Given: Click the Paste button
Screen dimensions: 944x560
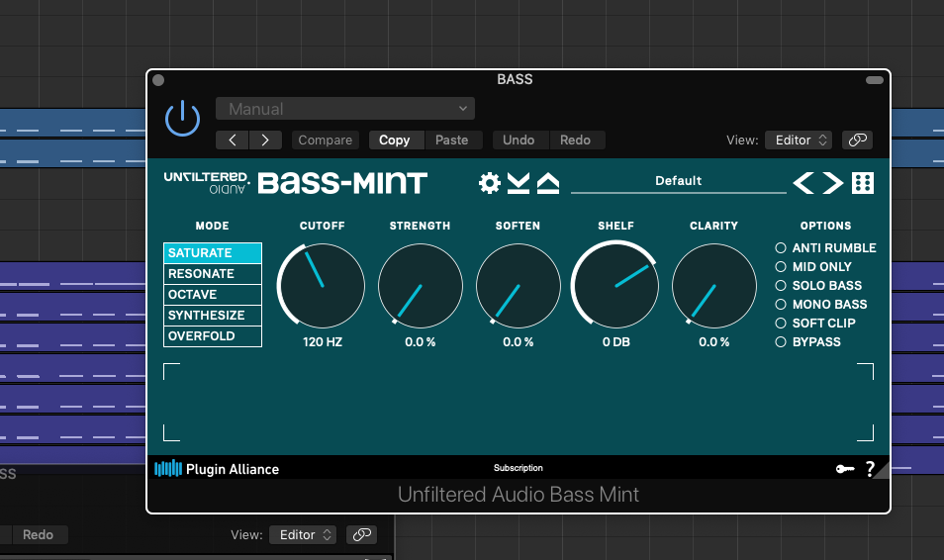Looking at the screenshot, I should (x=451, y=140).
